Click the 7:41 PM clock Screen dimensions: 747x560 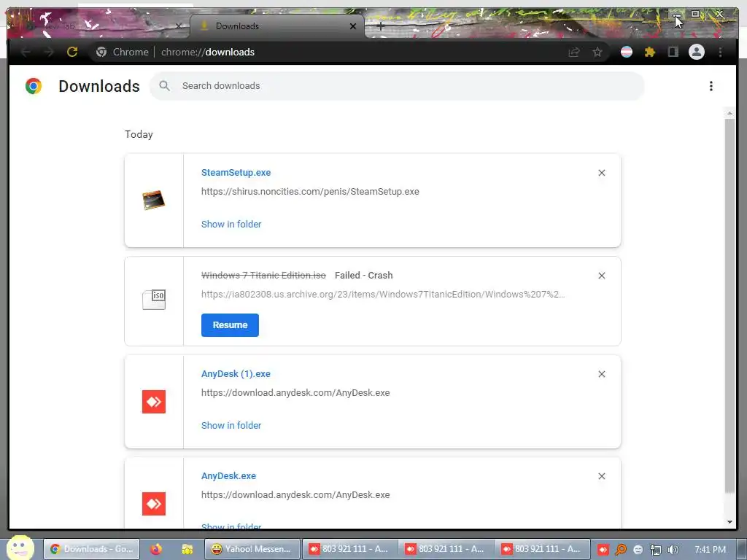710,550
